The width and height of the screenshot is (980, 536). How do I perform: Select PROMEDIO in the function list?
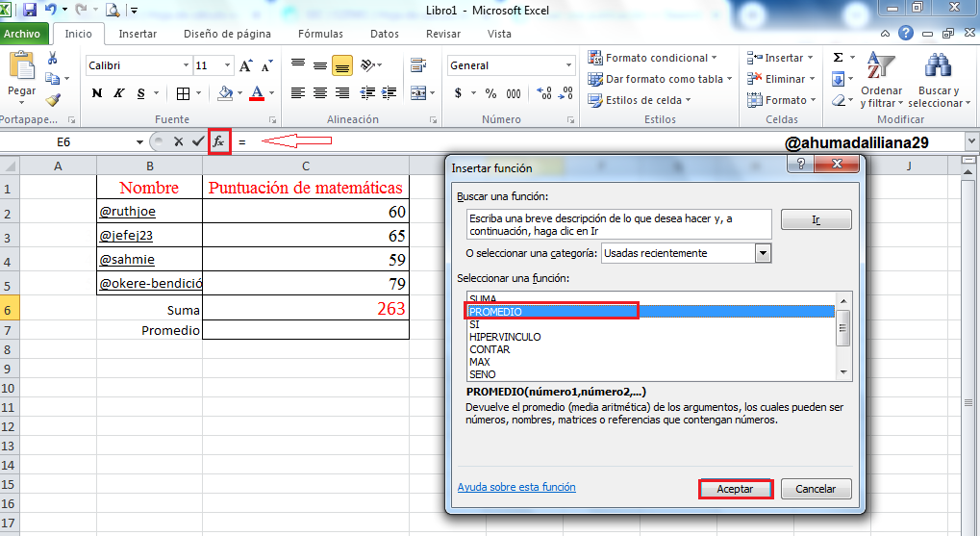click(650, 312)
